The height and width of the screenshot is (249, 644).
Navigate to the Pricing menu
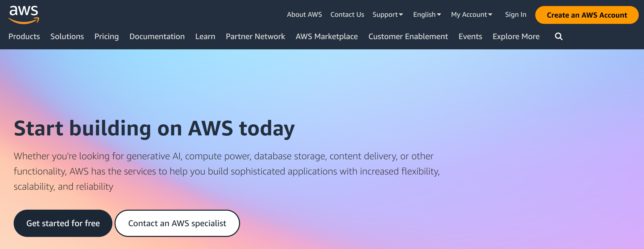106,36
